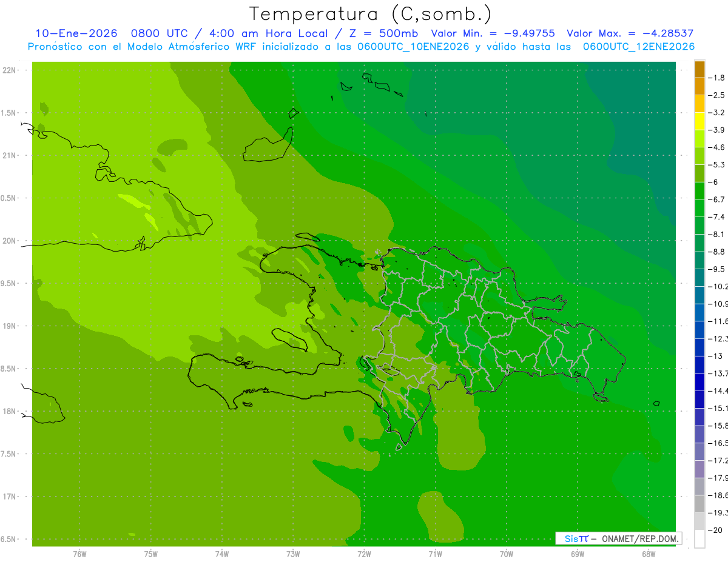
Task: Click the '-1.8' colorbar value
Action: [x=717, y=78]
